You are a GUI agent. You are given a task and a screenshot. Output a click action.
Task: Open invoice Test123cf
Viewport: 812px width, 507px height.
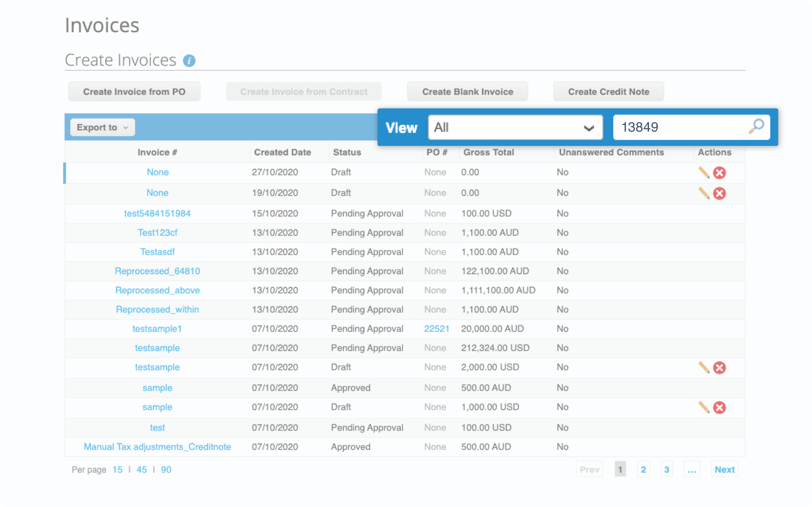coord(157,232)
